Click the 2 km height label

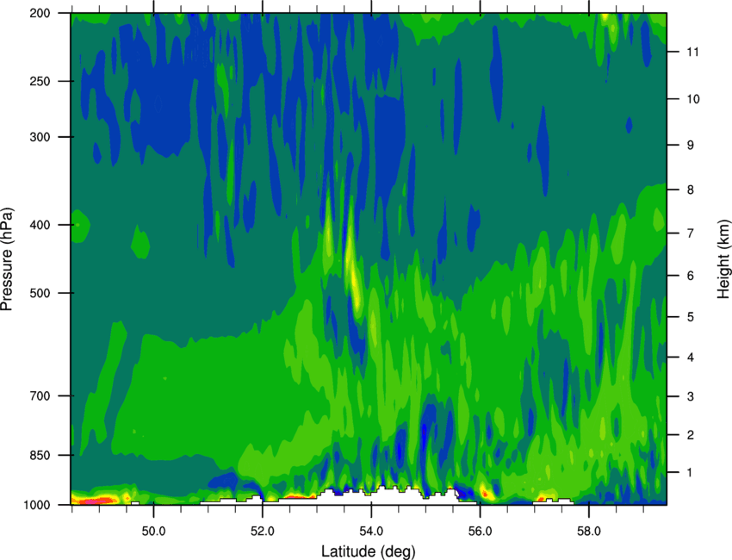pyautogui.click(x=691, y=435)
